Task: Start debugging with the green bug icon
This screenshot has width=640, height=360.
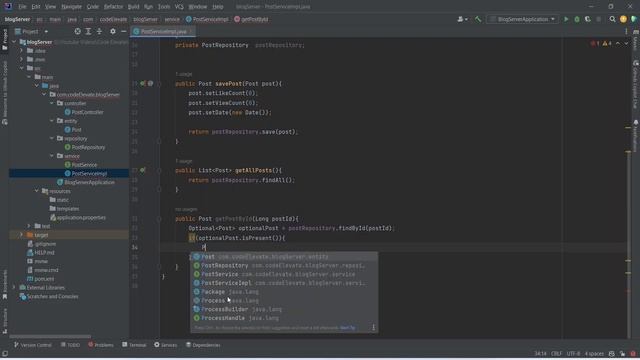Action: [577, 19]
